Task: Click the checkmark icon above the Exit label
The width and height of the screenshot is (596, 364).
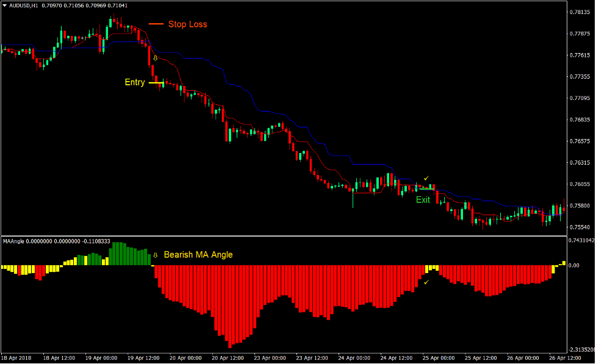Action: (426, 178)
